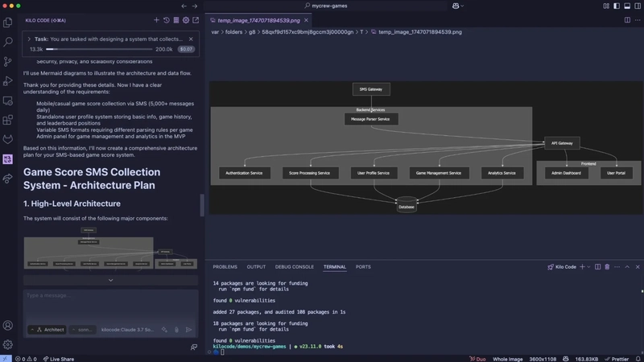The width and height of the screenshot is (644, 362).
Task: Click the task token usage progress bar
Action: pyautogui.click(x=99, y=49)
